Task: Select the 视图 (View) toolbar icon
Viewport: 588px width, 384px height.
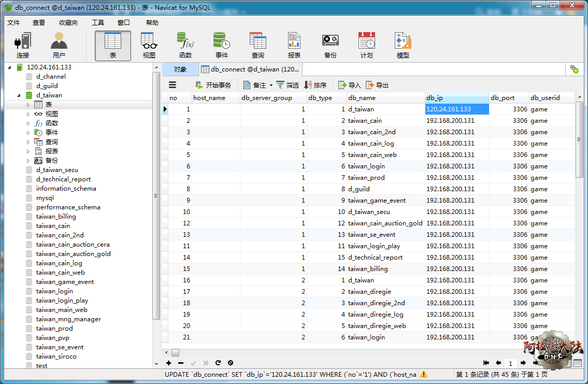Action: tap(149, 46)
